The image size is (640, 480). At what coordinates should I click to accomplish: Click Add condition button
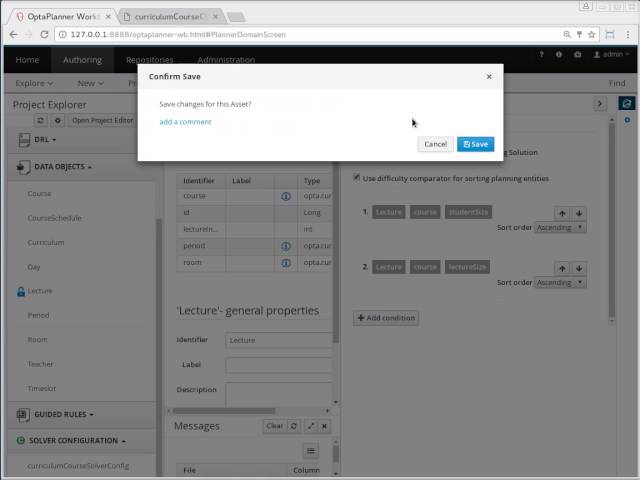(x=386, y=318)
